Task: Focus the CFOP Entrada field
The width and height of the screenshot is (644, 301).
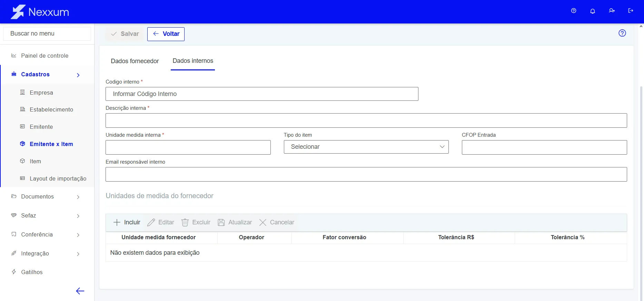Action: tap(544, 147)
